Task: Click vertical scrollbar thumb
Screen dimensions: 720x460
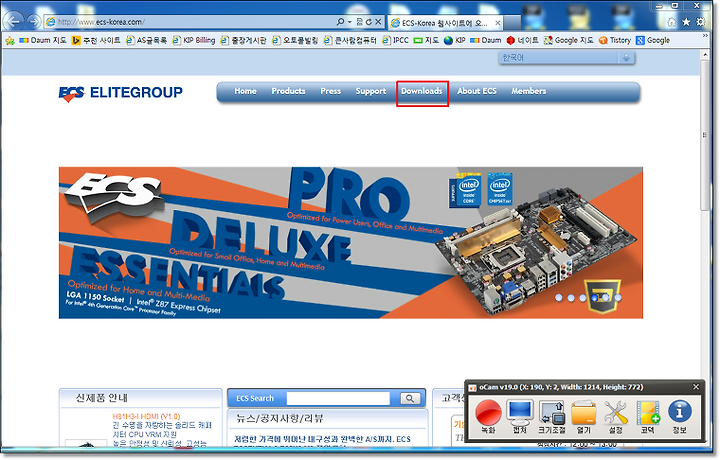Action: tap(705, 135)
